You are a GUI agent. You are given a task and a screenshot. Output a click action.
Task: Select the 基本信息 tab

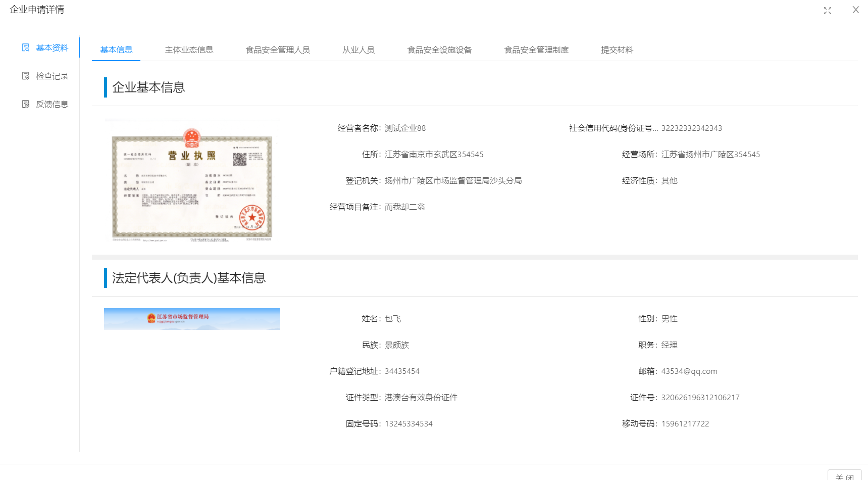[x=116, y=50]
